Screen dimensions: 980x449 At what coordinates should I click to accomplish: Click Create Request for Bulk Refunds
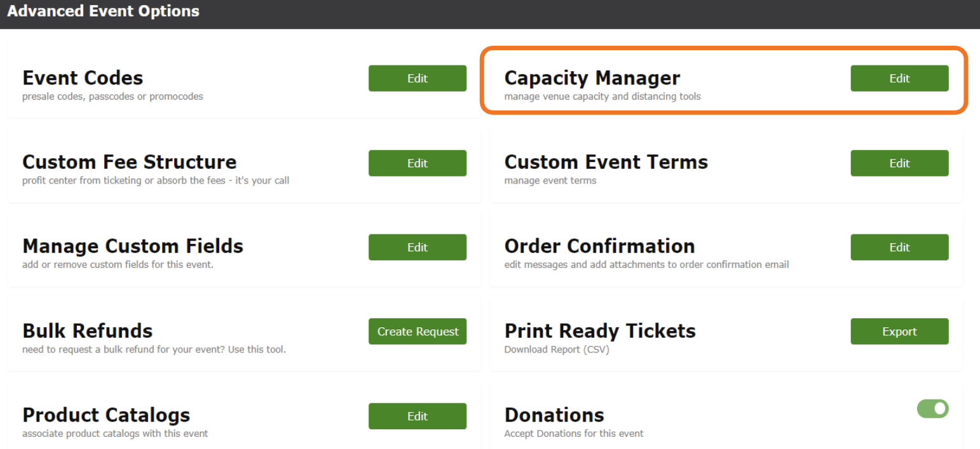417,332
